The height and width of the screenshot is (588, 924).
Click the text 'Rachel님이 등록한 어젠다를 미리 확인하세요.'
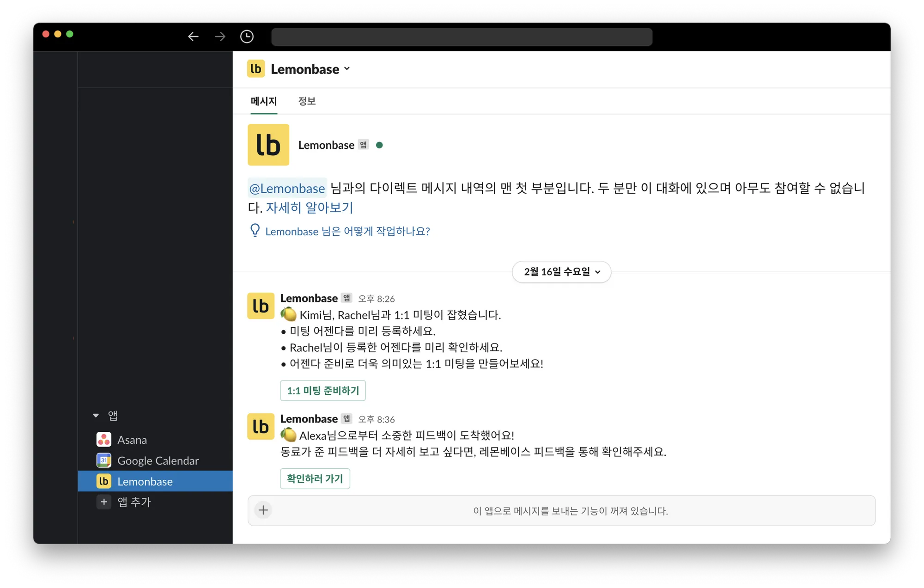click(396, 348)
